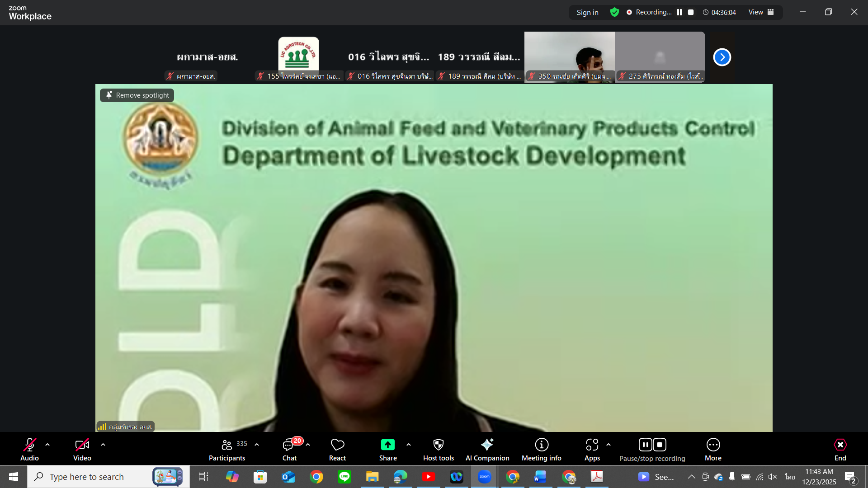Screen dimensions: 868x488
Task: Pause recording from the top bar
Action: tap(679, 12)
